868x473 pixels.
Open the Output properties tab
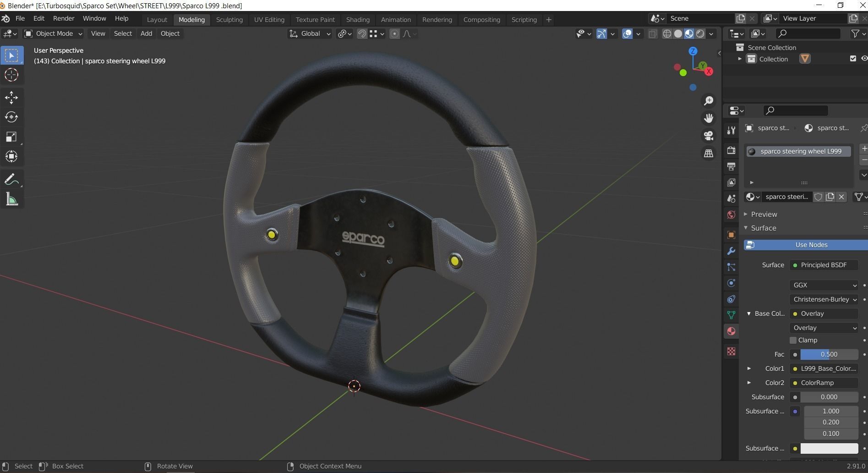[731, 166]
